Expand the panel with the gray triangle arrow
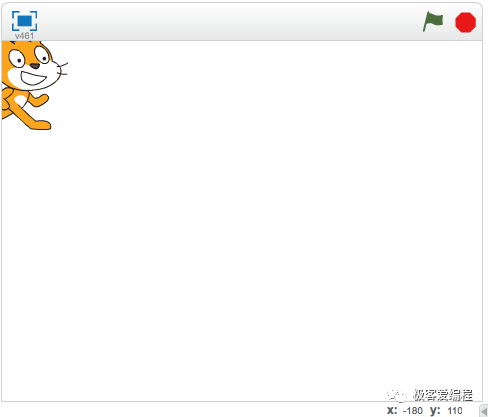 click(484, 411)
